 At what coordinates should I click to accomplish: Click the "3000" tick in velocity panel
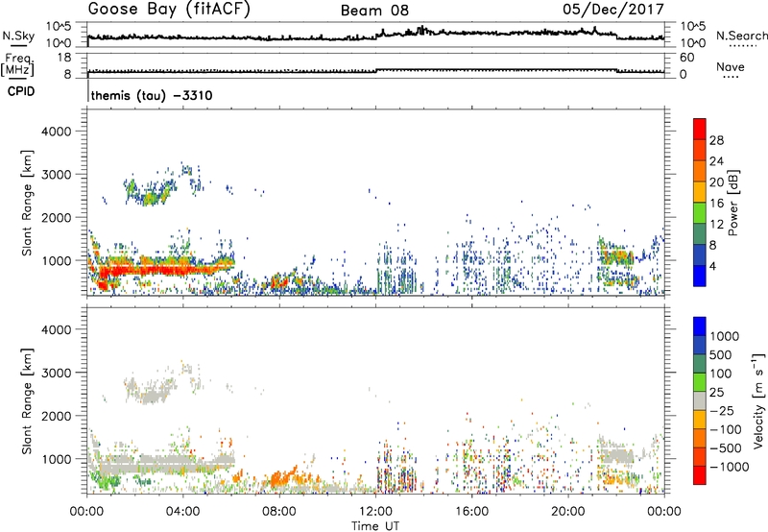(x=56, y=373)
